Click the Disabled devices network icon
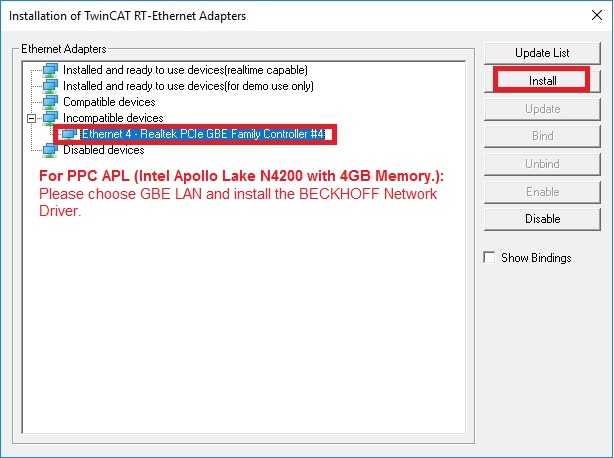614x458 pixels. pyautogui.click(x=50, y=150)
